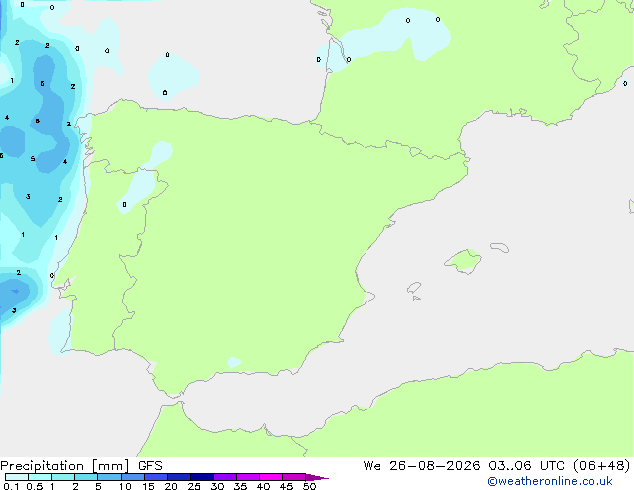Click the 0.1–0.5 mm palest legend swatch
The height and width of the screenshot is (490, 634).
(x=17, y=477)
